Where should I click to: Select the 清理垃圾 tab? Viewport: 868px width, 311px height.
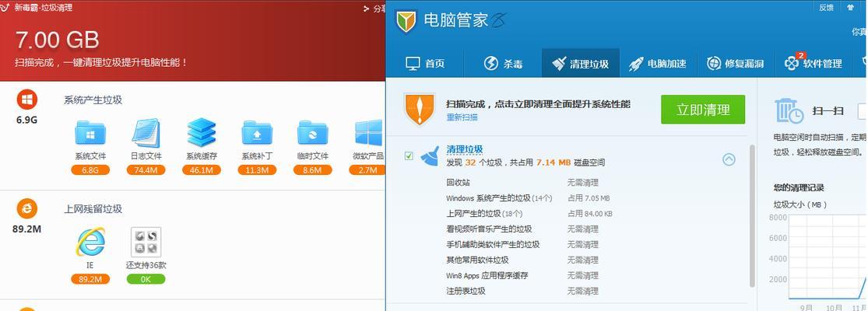(581, 64)
